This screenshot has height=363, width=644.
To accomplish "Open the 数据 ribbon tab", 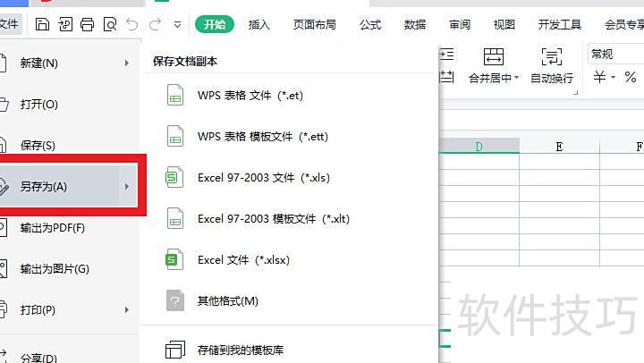I will point(415,25).
